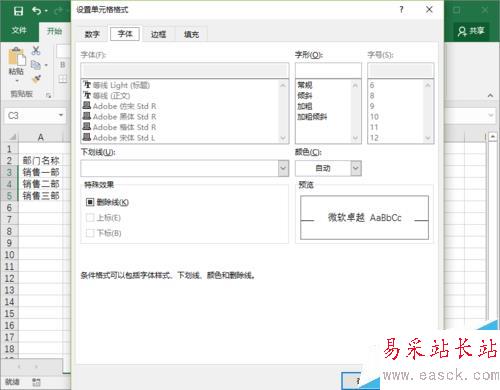Click the macro record icon in status bar
Image resolution: width=500 pixels, height=390 pixels.
(x=36, y=382)
